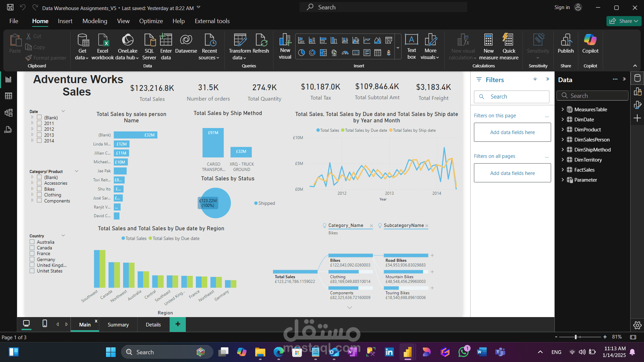Open Model view from left sidebar

(x=9, y=113)
